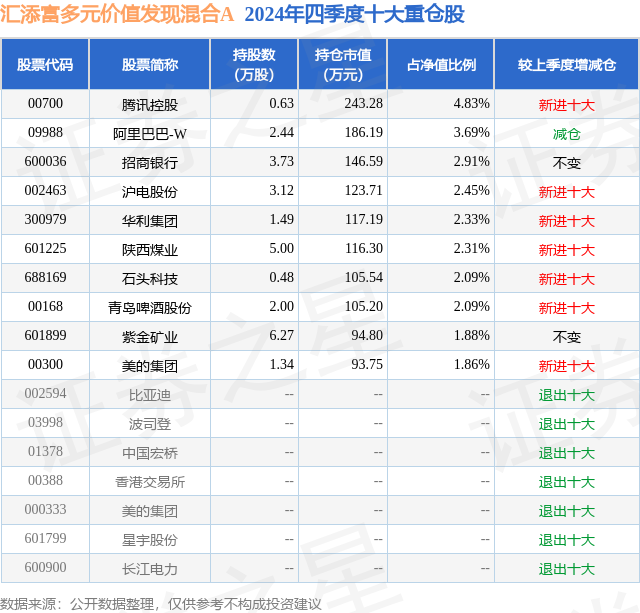The height and width of the screenshot is (613, 640).
Task: Click stock code 600900
Action: [45, 567]
